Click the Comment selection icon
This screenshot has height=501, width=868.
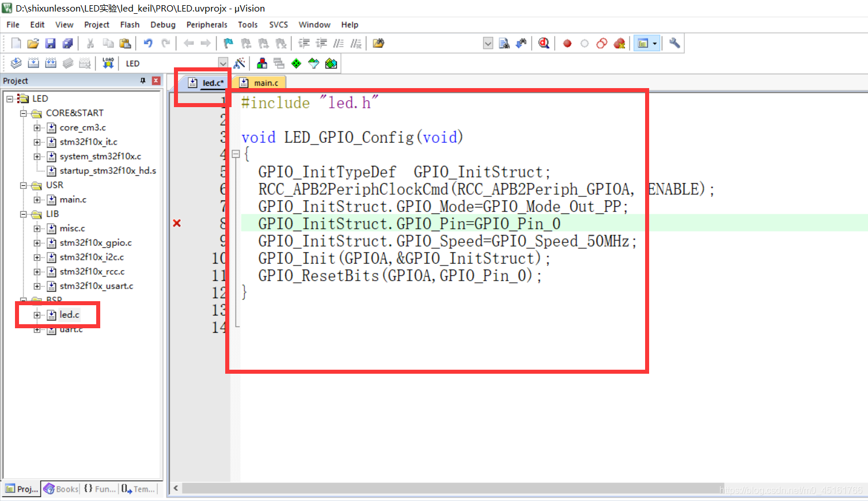[x=339, y=43]
